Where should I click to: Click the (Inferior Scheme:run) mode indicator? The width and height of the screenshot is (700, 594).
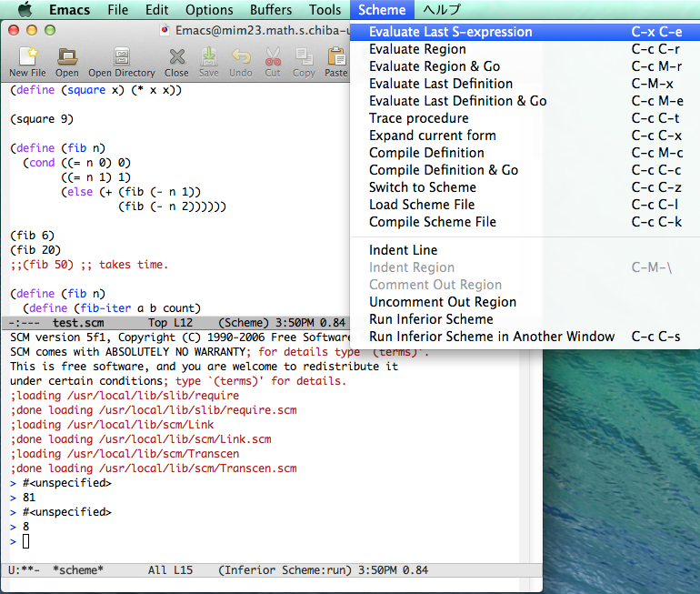[285, 570]
